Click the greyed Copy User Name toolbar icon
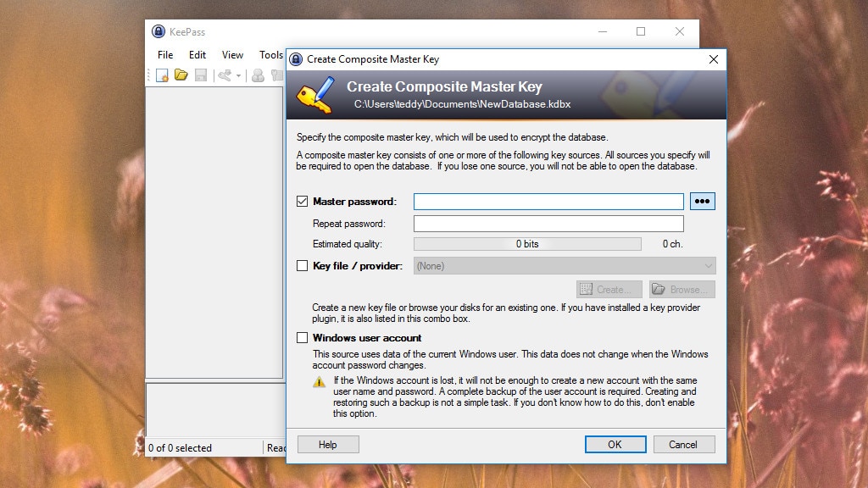868x488 pixels. [x=258, y=75]
